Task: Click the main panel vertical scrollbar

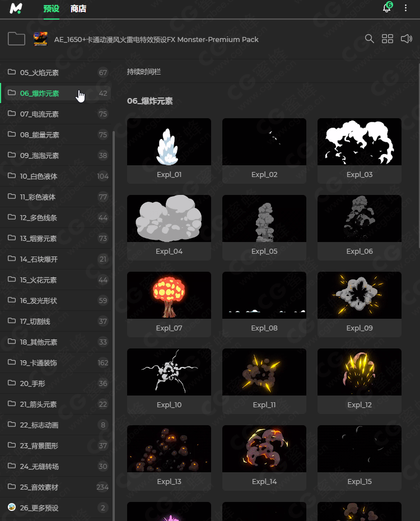Action: [x=419, y=155]
